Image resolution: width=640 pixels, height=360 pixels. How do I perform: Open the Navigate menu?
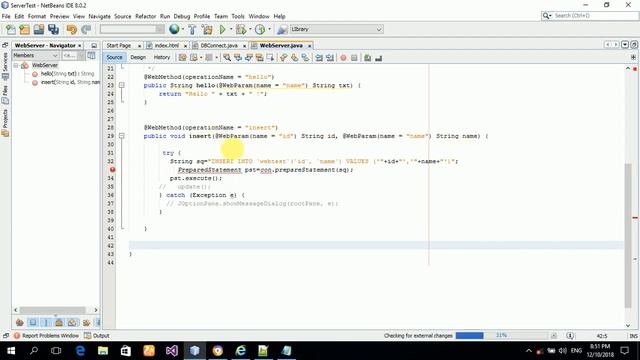tap(100, 16)
